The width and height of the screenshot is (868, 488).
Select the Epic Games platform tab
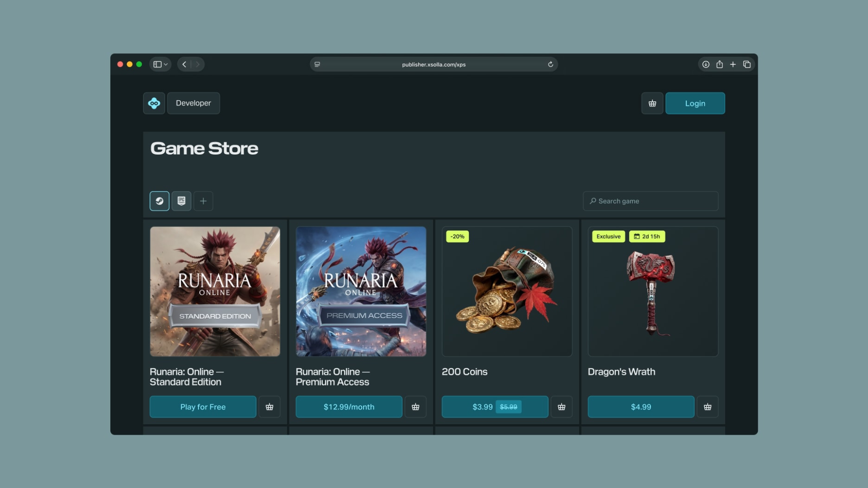pyautogui.click(x=181, y=201)
